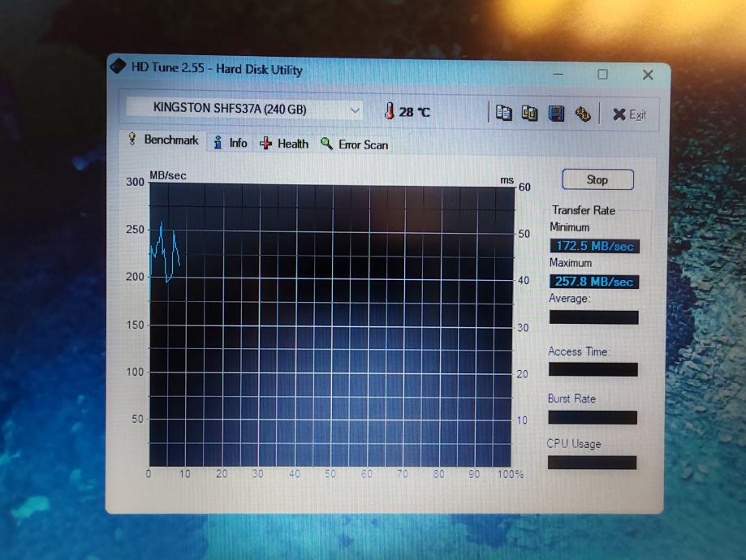
Task: Click the copy screenshot to clipboard icon
Action: 529,114
